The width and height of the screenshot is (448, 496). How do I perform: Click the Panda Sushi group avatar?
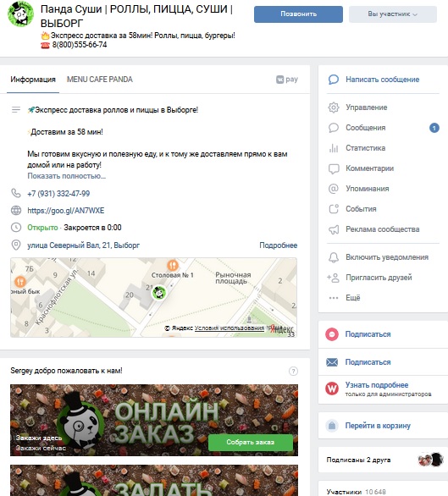coord(20,14)
